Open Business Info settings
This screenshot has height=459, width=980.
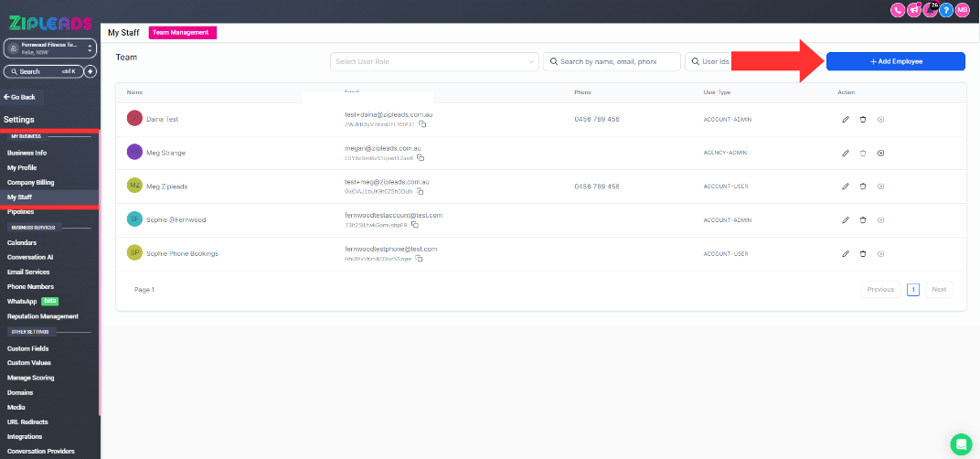[x=27, y=153]
